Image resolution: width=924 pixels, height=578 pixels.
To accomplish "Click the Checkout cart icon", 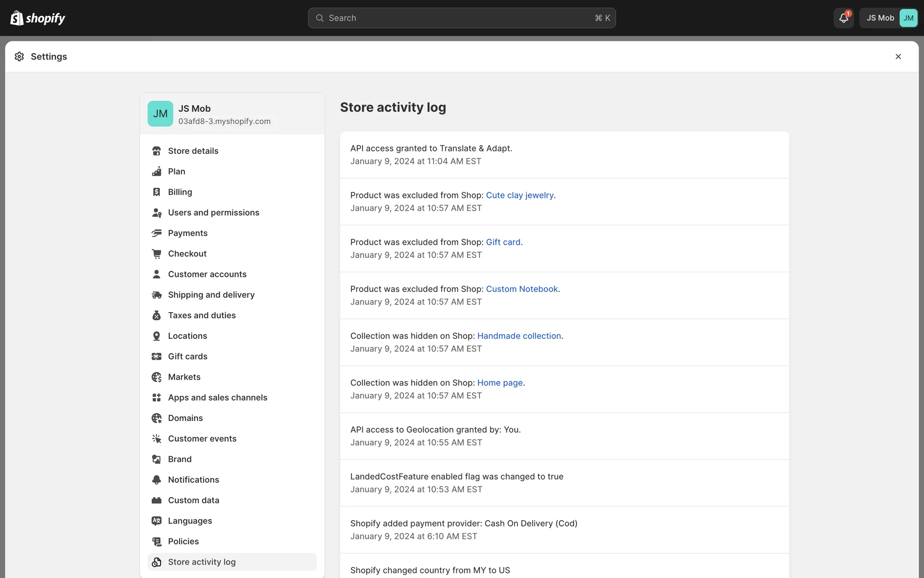I will click(x=156, y=254).
